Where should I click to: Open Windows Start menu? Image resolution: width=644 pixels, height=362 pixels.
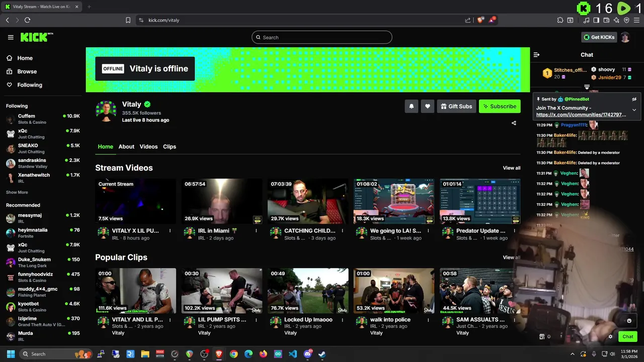pyautogui.click(x=11, y=354)
